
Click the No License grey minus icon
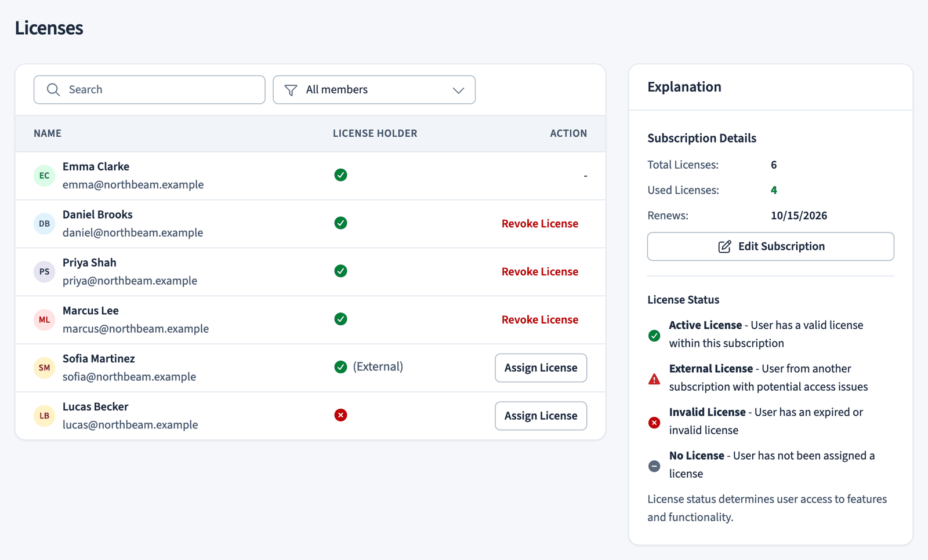654,466
